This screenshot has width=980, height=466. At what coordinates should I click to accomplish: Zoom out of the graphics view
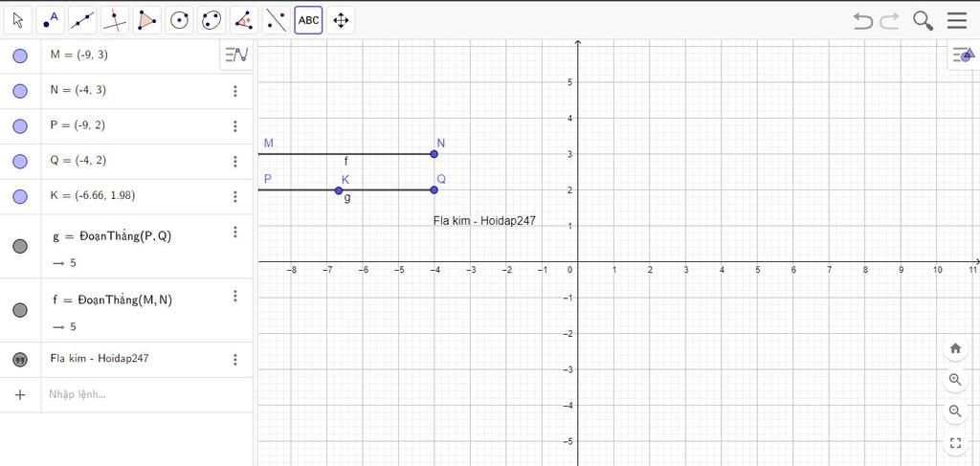coord(955,411)
